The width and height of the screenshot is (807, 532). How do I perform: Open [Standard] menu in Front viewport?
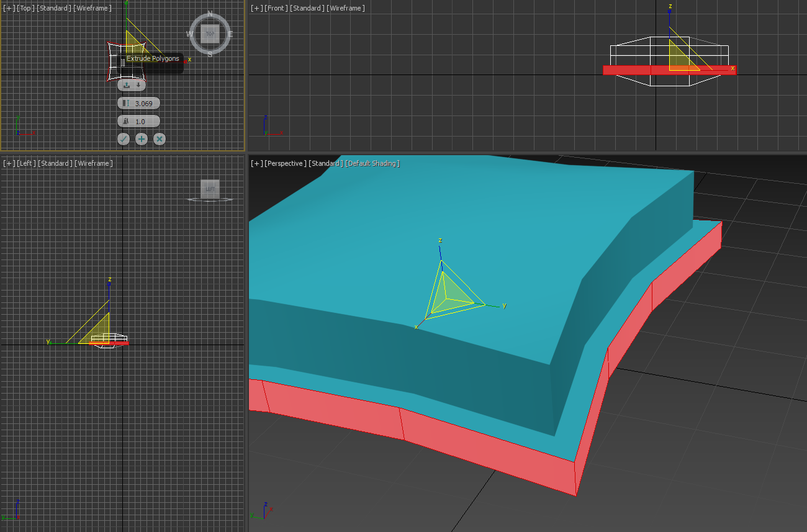point(307,8)
